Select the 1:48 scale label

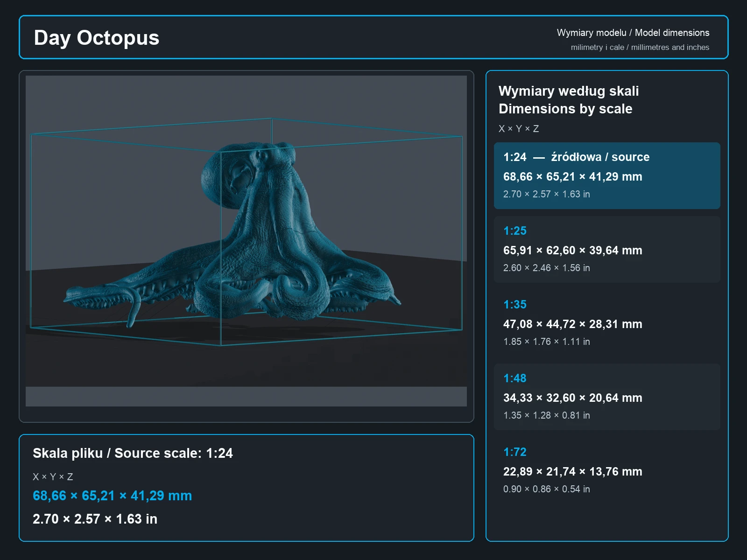514,378
